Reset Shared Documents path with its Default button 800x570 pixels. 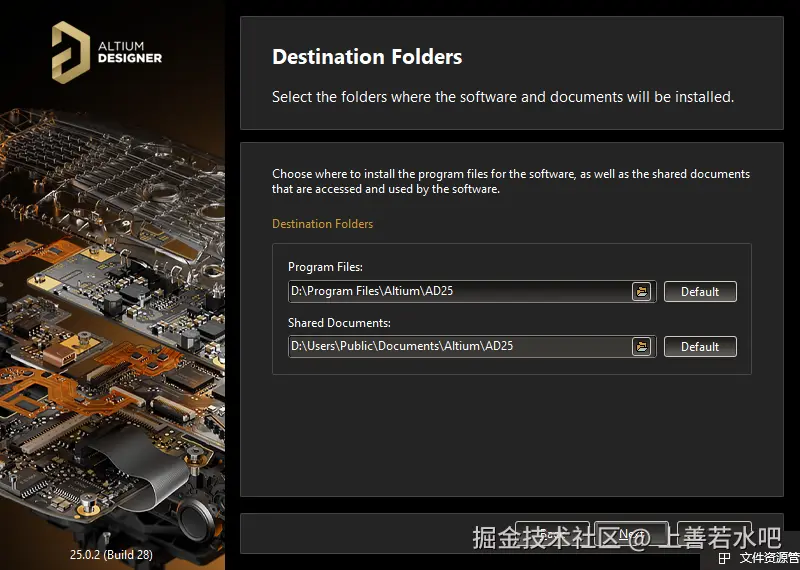(x=700, y=346)
